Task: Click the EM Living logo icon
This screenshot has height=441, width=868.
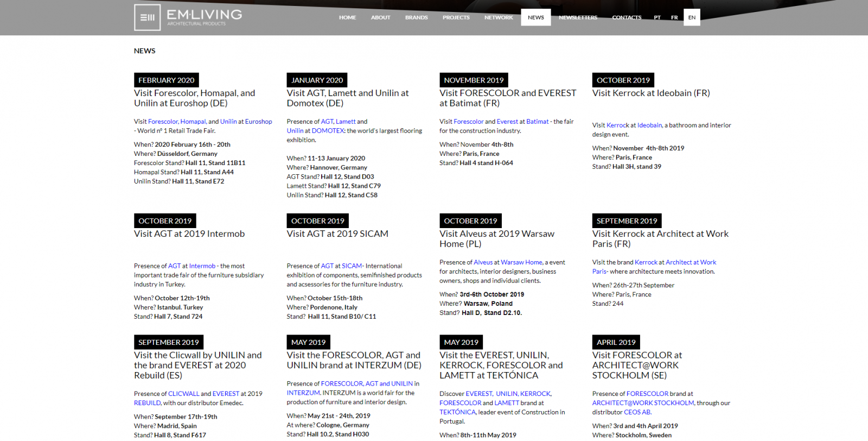Action: (148, 17)
